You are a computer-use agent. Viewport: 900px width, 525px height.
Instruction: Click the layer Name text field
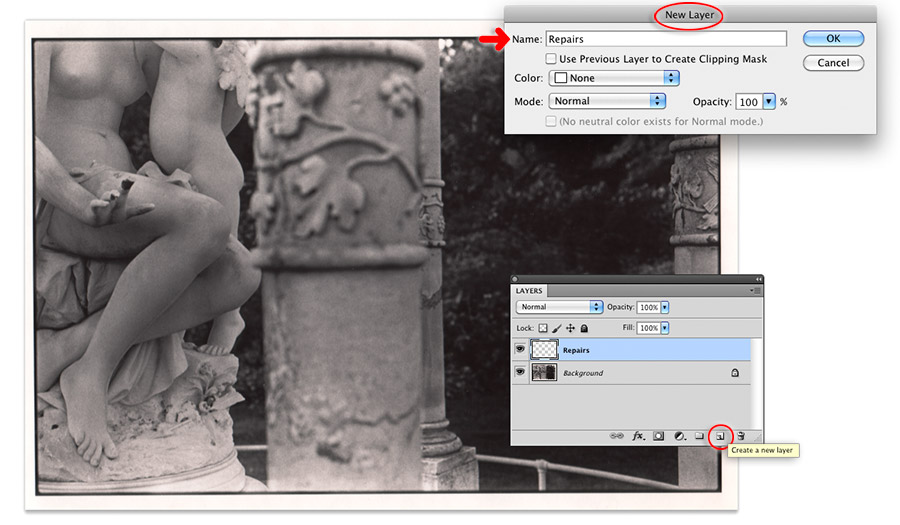[665, 39]
